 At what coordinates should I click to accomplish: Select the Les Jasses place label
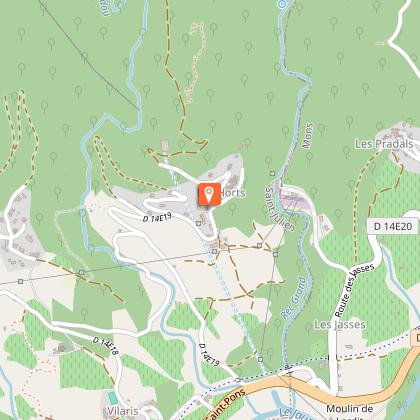click(x=340, y=324)
